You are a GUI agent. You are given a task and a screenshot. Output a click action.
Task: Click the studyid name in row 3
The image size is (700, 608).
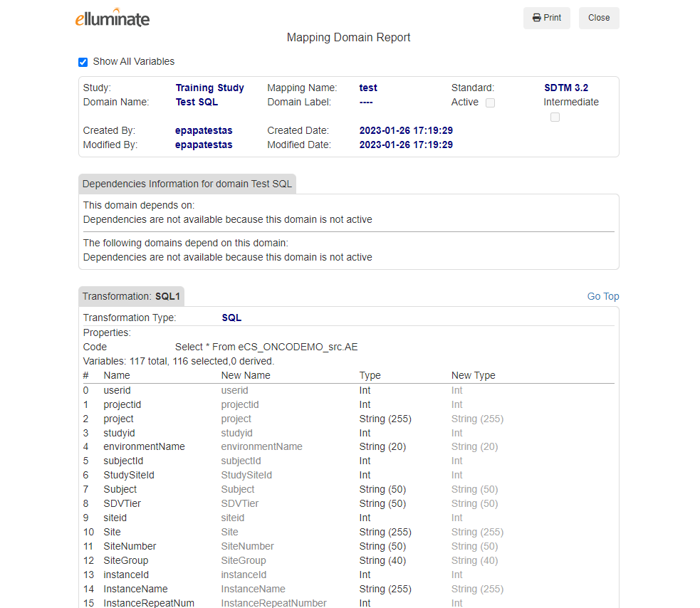click(119, 433)
